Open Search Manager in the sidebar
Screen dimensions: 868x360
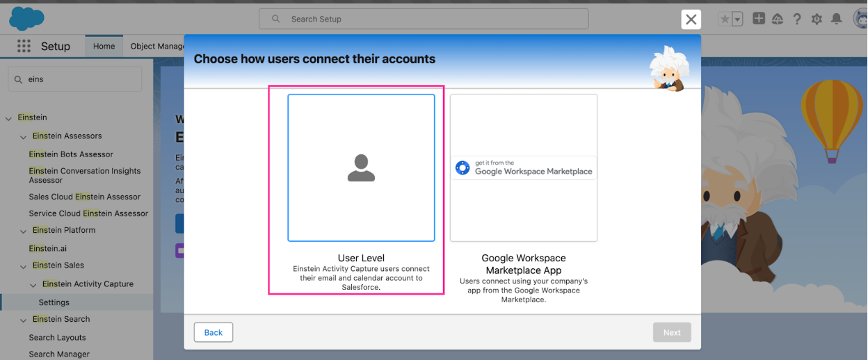60,354
